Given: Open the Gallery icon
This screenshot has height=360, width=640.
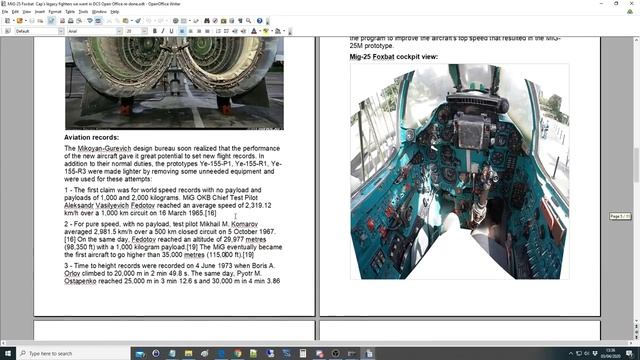Looking at the screenshot, I should [224, 20].
